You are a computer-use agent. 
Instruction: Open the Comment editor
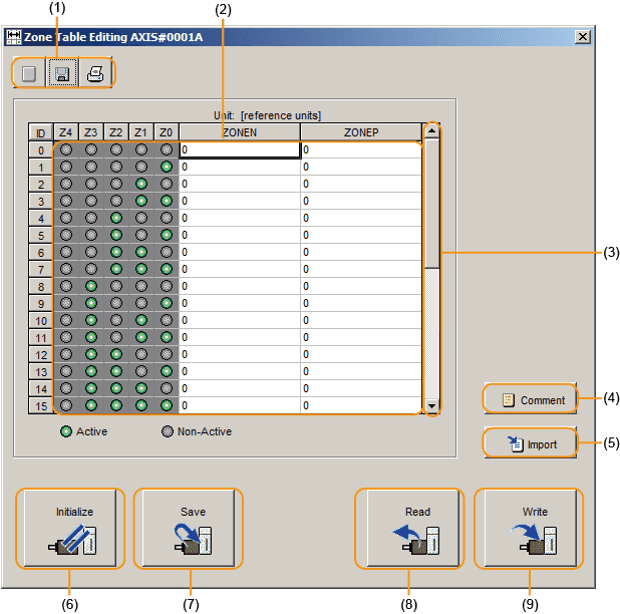point(530,399)
